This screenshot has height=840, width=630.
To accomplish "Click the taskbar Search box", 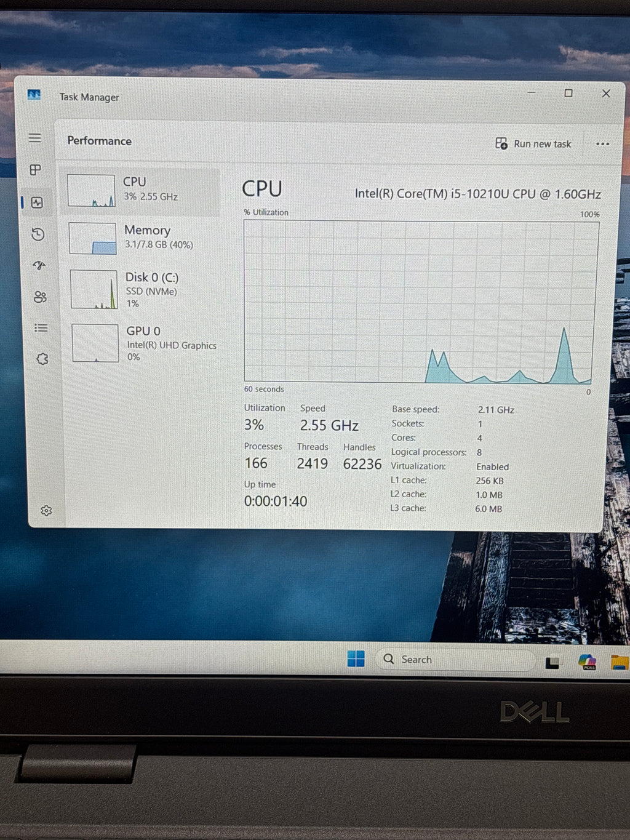I will (455, 660).
